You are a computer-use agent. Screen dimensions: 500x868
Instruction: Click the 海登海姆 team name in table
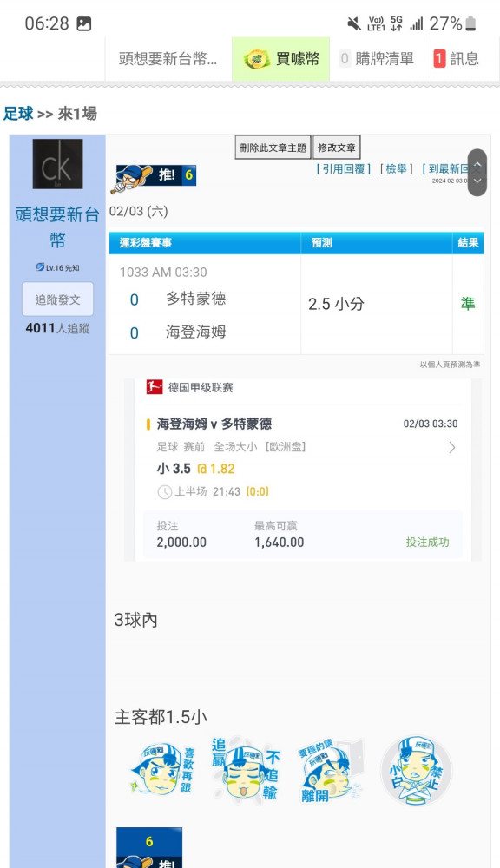click(196, 332)
